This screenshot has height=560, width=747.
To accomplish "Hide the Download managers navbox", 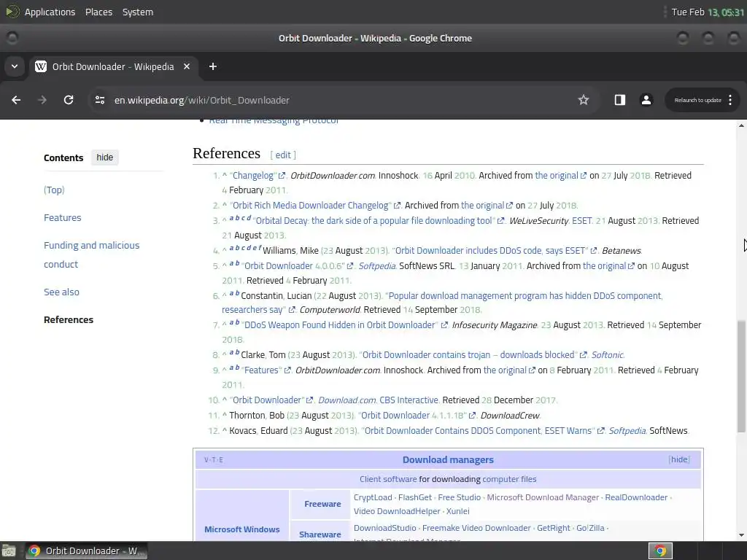I will click(x=679, y=459).
